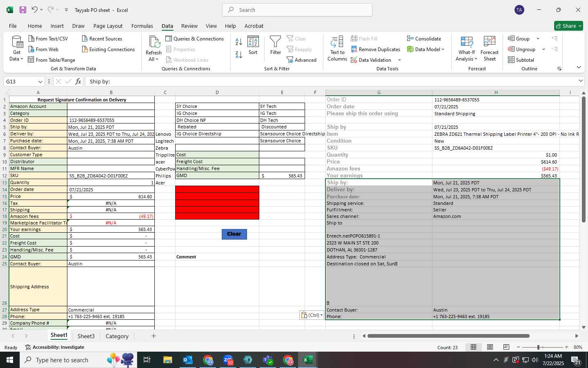Sort Z to A descending
Screen dimensions: 588x368
(239, 54)
